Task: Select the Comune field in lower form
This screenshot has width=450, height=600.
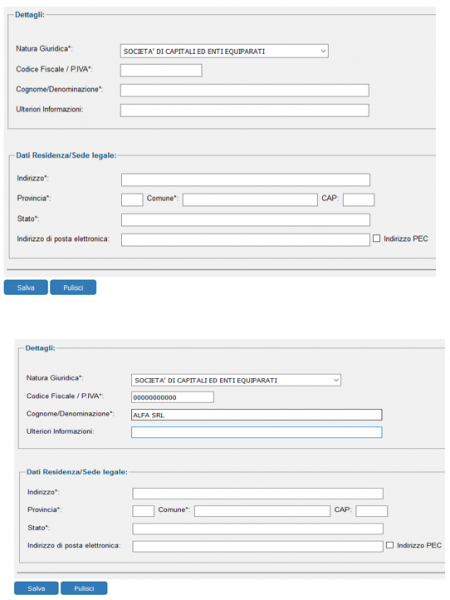Action: [262, 511]
